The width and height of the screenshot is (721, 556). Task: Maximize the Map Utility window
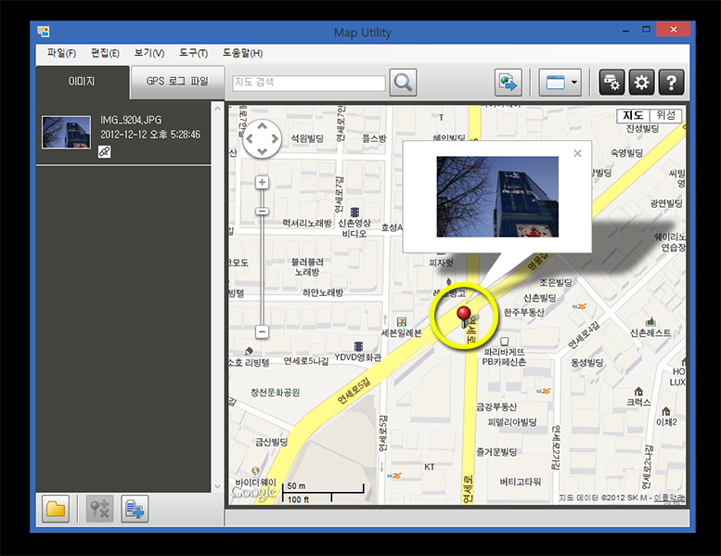pyautogui.click(x=647, y=29)
